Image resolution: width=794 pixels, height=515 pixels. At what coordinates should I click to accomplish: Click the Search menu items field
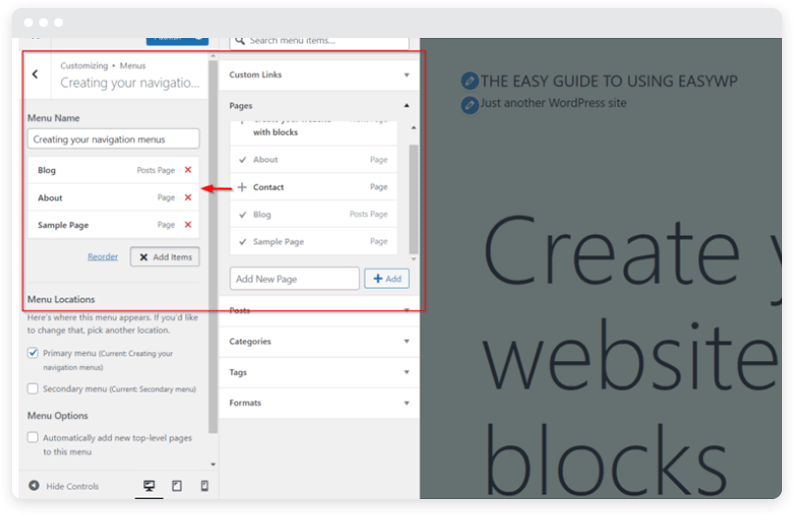[x=319, y=43]
